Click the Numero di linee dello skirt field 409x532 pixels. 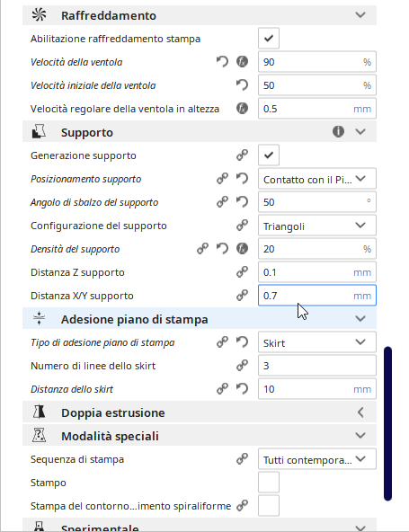(317, 366)
